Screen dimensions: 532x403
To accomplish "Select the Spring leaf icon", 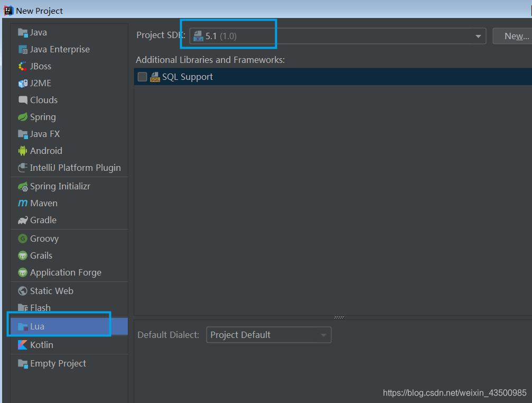I will point(23,117).
